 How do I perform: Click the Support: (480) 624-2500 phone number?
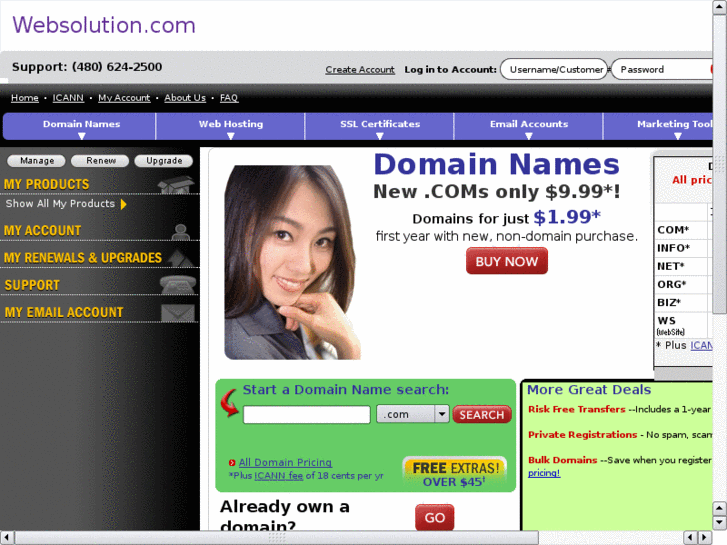click(87, 67)
